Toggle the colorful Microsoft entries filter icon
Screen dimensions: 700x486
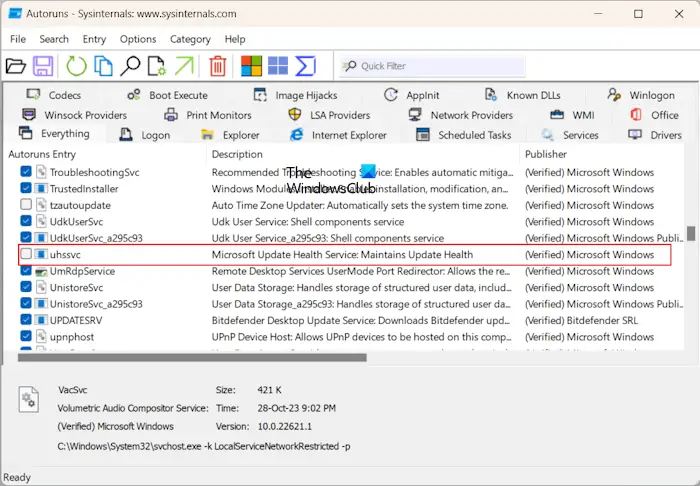[251, 66]
